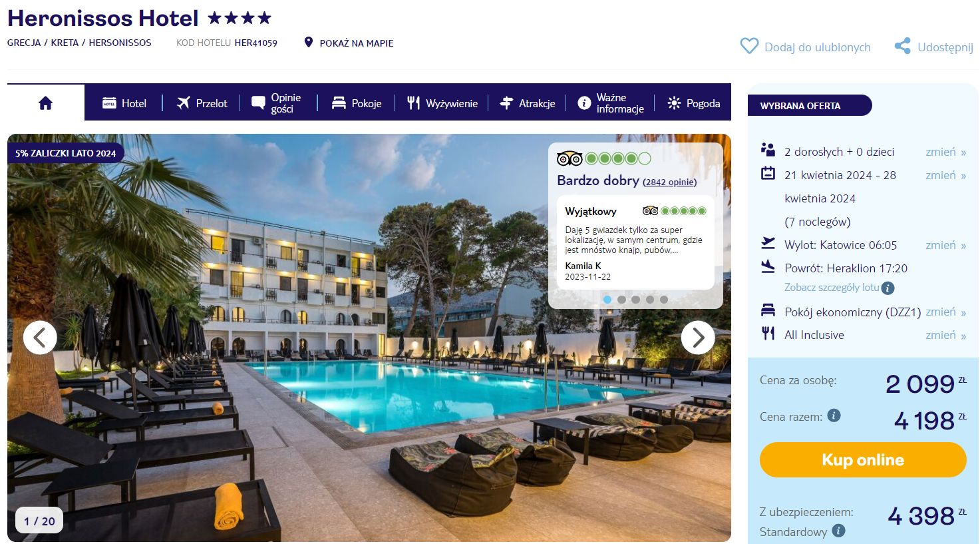Open the 2842 opinie reviews link

pyautogui.click(x=670, y=182)
